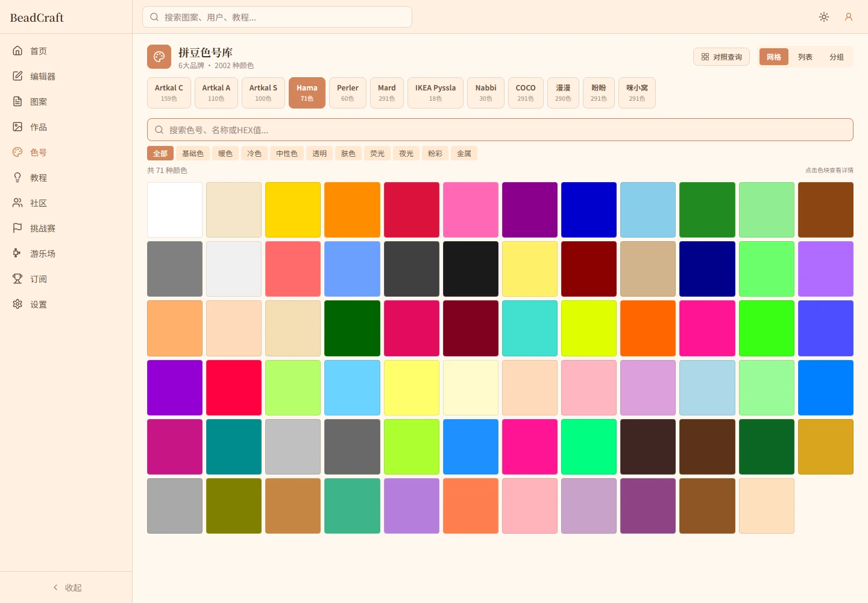Open the 编辑器 pencil icon in sidebar
Image resolution: width=868 pixels, height=603 pixels.
(17, 76)
